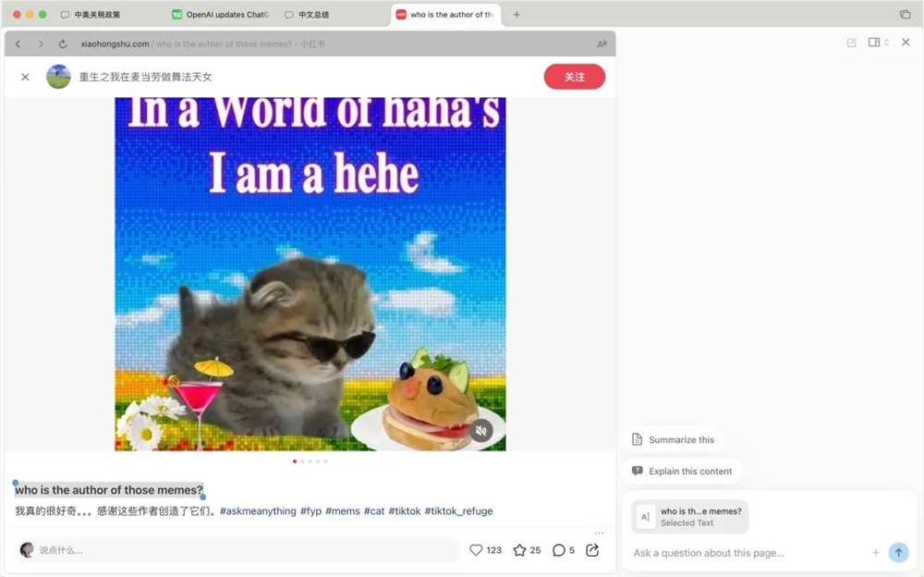The image size is (924, 577).
Task: Open comments via speech bubble icon
Action: point(559,550)
